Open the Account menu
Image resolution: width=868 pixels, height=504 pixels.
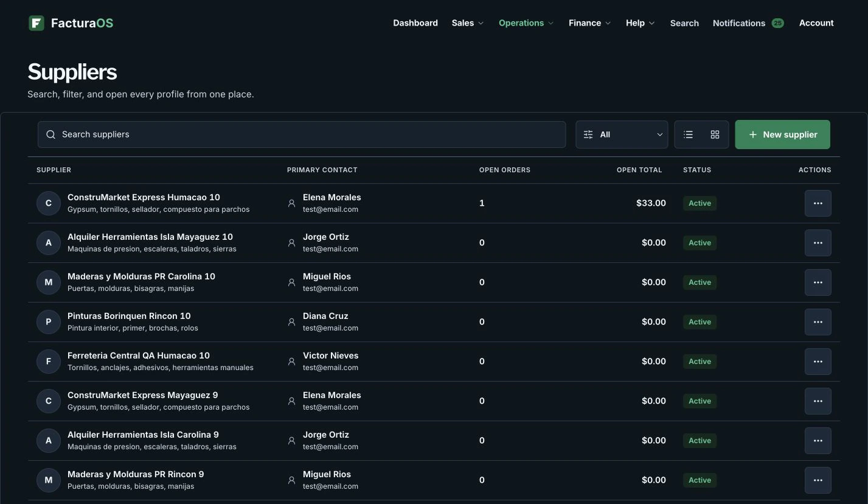(x=816, y=23)
